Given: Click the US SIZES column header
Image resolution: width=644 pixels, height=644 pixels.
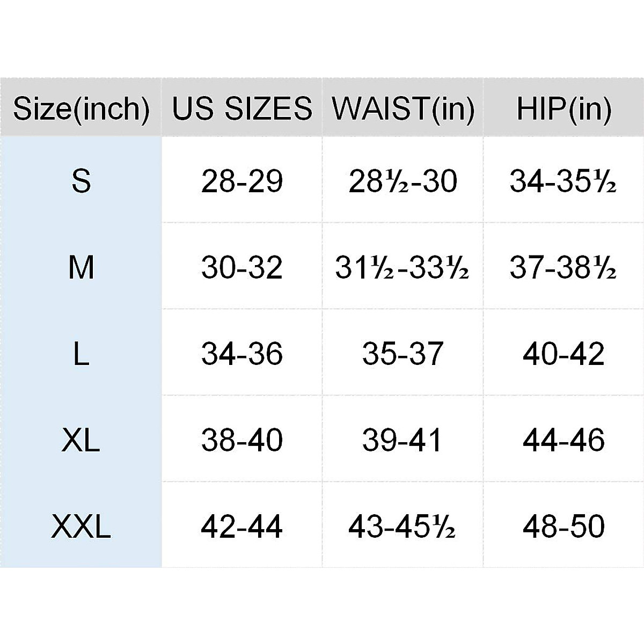Looking at the screenshot, I should [x=242, y=108].
